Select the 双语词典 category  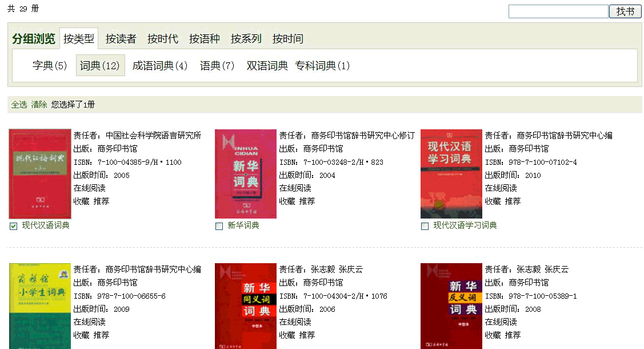click(267, 65)
